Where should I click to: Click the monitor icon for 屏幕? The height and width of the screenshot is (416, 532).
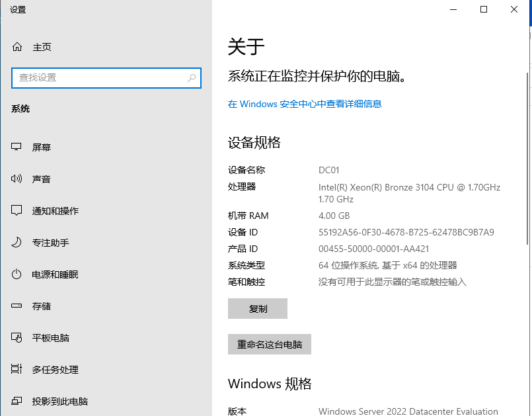17,147
